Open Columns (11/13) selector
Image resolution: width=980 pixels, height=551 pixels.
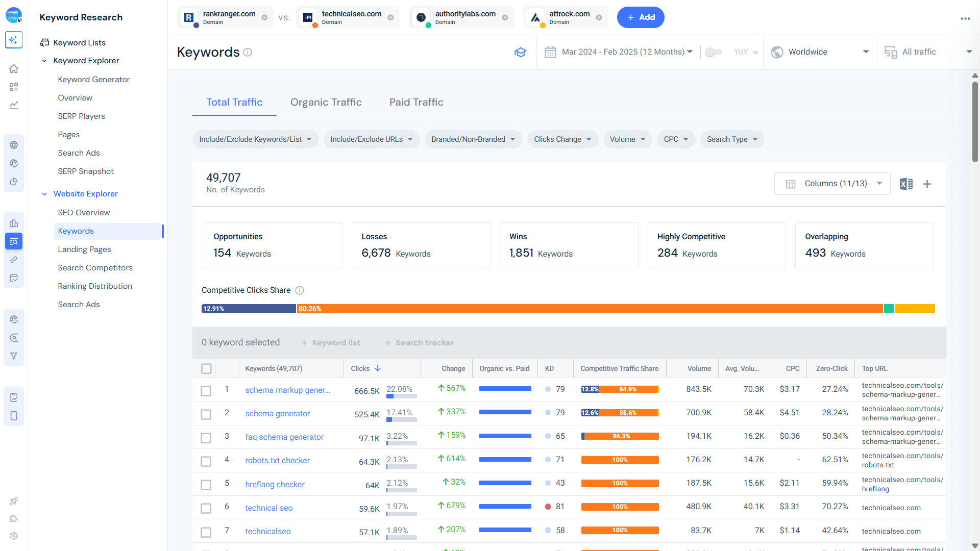pos(832,184)
